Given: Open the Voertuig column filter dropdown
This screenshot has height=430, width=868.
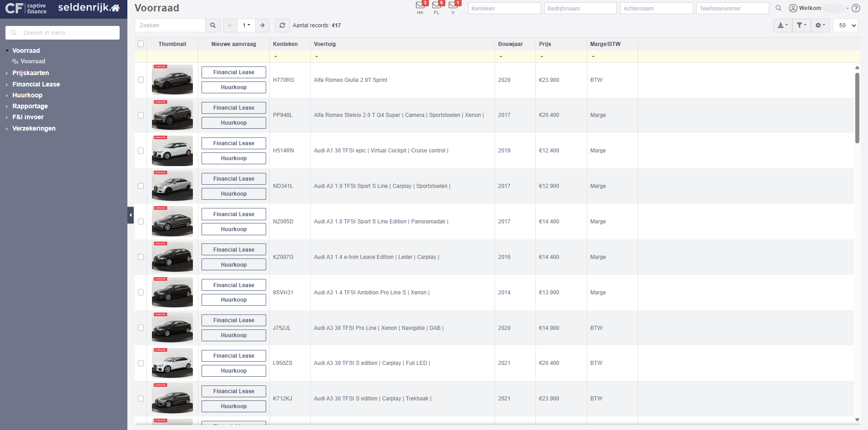Looking at the screenshot, I should (x=317, y=57).
